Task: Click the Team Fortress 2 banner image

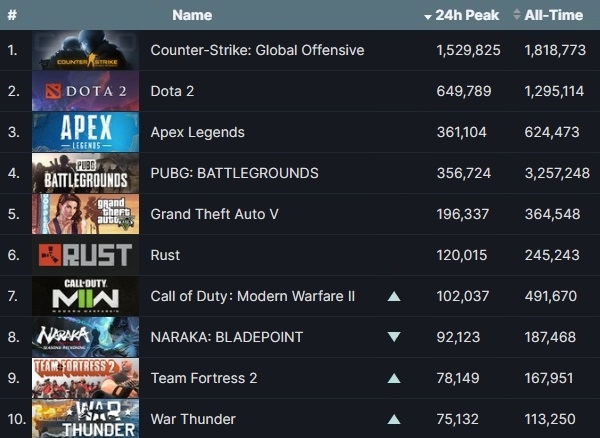Action: (x=85, y=378)
